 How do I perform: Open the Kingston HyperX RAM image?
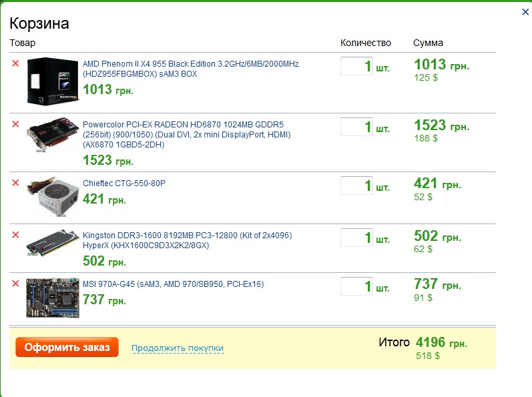[52, 245]
